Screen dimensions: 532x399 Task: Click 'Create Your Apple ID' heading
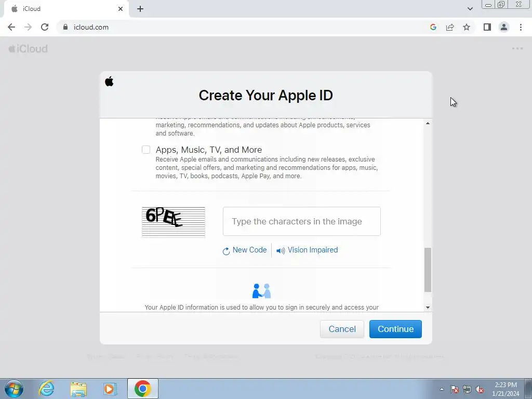[265, 96]
